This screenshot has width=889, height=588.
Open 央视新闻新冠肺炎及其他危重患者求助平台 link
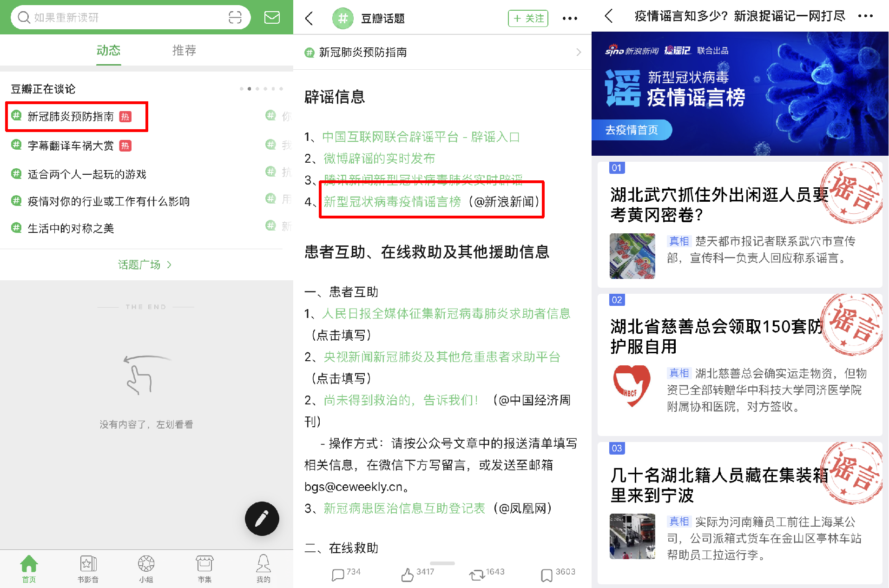click(x=442, y=357)
